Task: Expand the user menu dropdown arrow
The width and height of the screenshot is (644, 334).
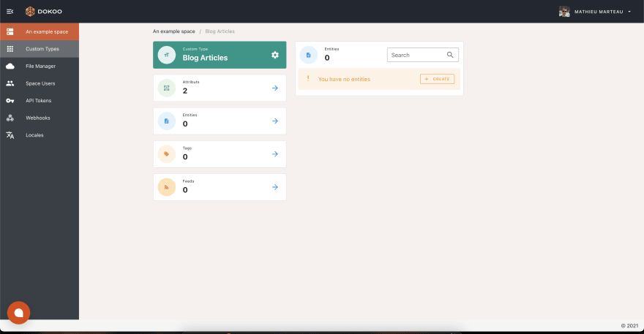Action: coord(629,12)
